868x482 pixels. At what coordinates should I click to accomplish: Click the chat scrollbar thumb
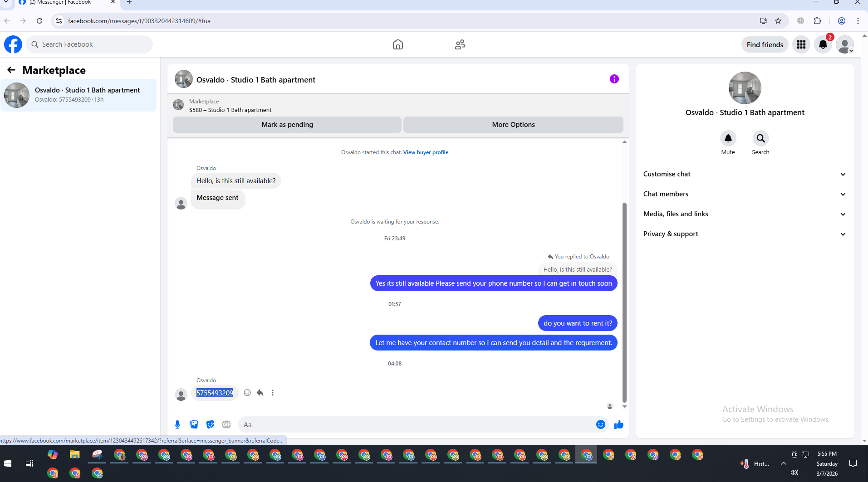(x=624, y=302)
